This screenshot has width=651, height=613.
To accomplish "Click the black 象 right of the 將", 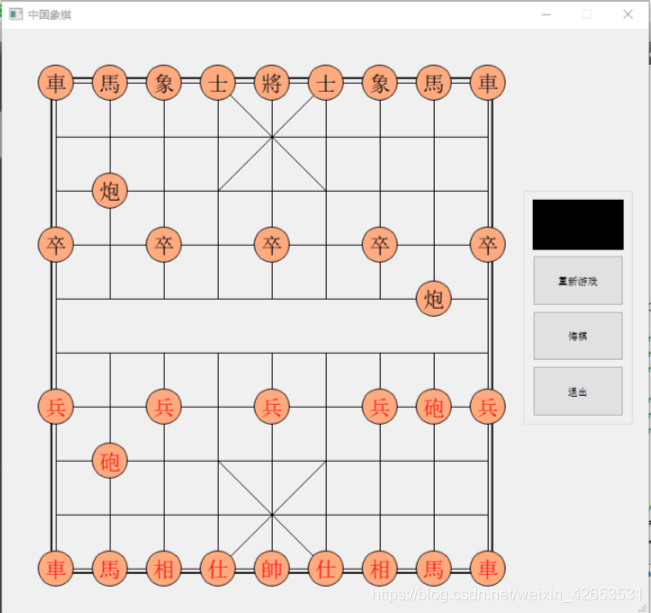I will point(380,83).
